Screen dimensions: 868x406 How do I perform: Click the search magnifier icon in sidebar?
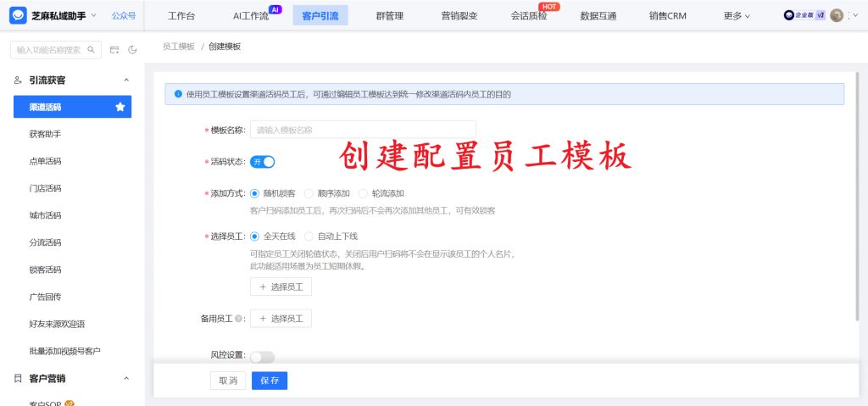pos(91,50)
